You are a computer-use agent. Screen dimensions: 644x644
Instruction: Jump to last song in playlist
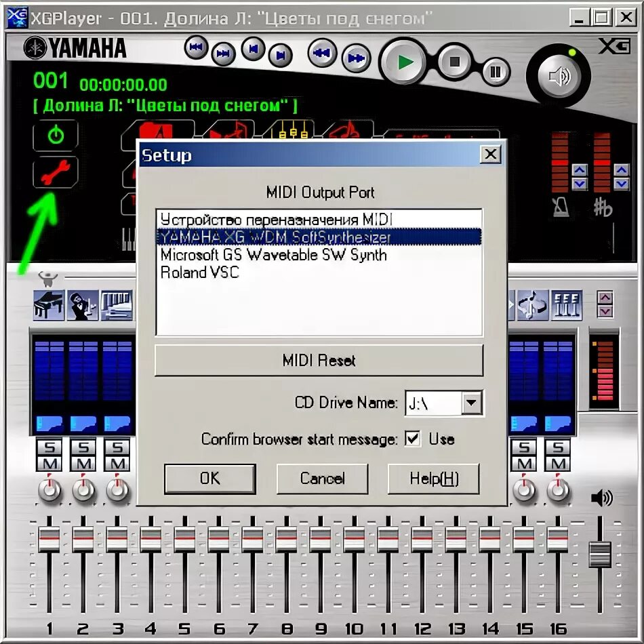pos(223,54)
